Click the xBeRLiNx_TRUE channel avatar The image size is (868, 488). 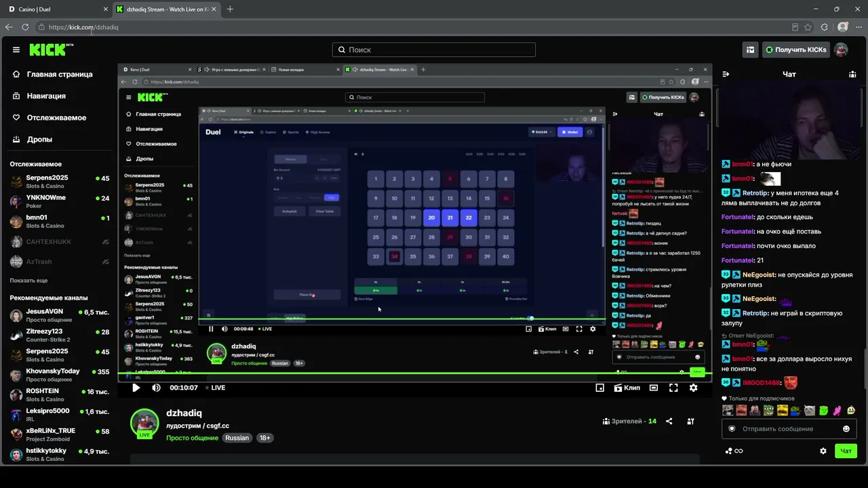16,434
